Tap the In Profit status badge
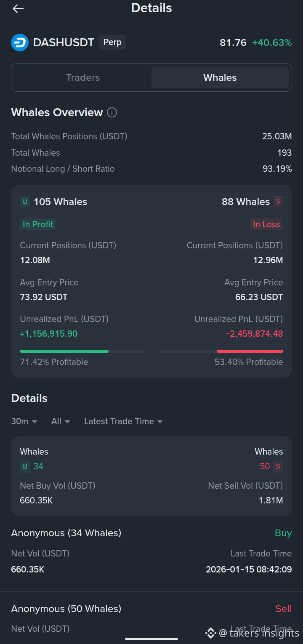 click(x=38, y=224)
